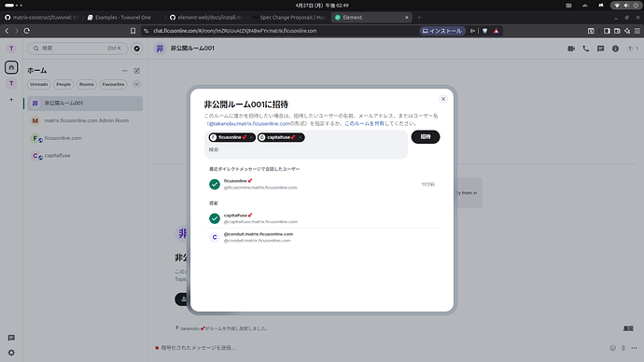
Task: Click the attachment paperclip icon
Action: click(623, 348)
